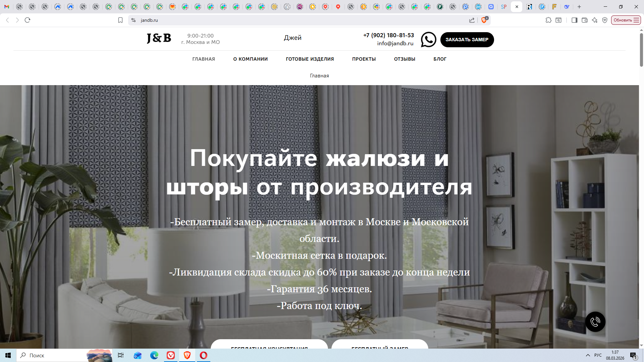Open the ОТЗЫВЫ navigation item

tap(405, 59)
